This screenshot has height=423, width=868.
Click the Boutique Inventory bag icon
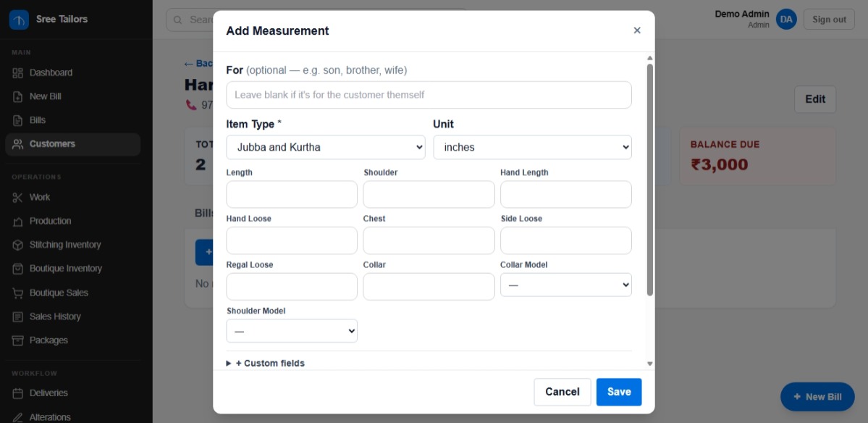17,269
